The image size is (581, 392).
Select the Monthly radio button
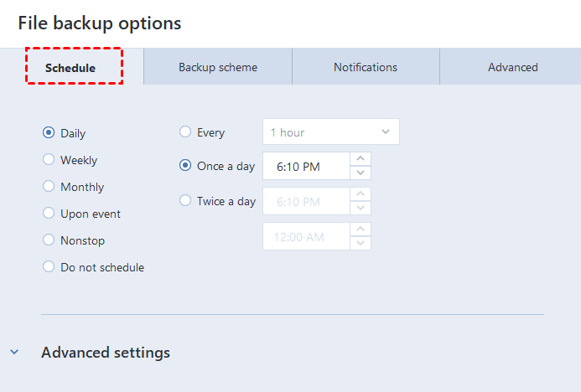point(49,187)
